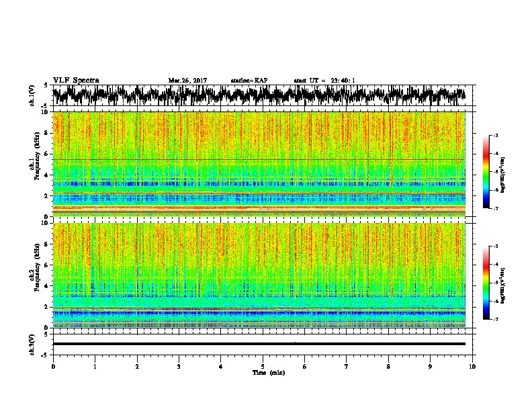Click the ch.2 spectrogram panel
Screen dimensions: 532x411
(259, 275)
